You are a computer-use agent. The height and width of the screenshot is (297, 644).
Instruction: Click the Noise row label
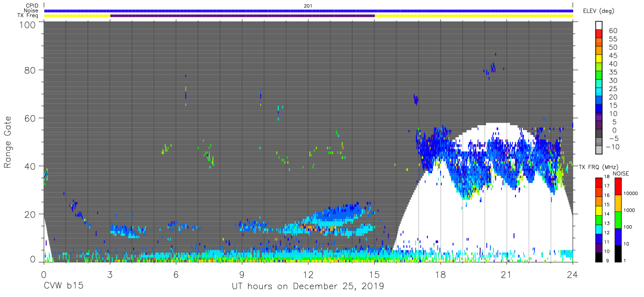pyautogui.click(x=31, y=10)
